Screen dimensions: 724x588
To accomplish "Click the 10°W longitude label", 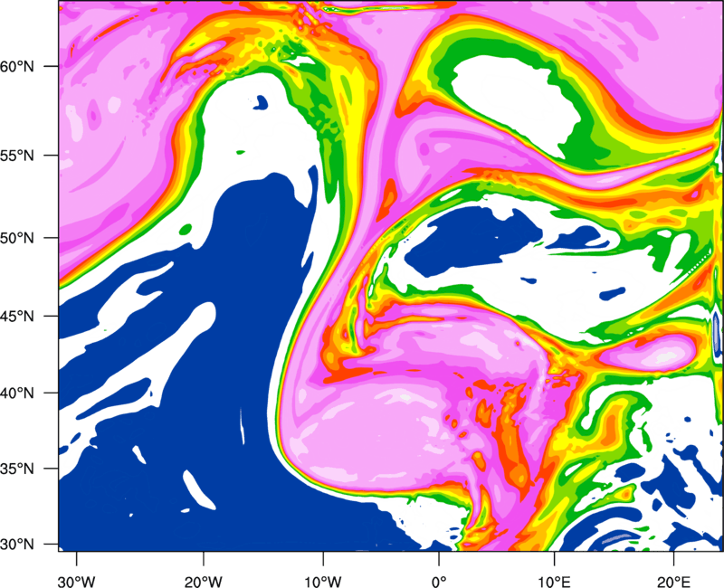I will coord(322,582).
